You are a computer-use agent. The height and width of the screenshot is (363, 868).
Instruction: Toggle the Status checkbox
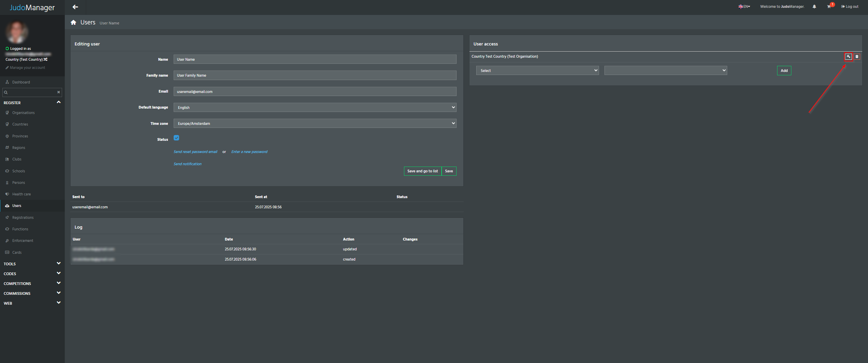[176, 138]
